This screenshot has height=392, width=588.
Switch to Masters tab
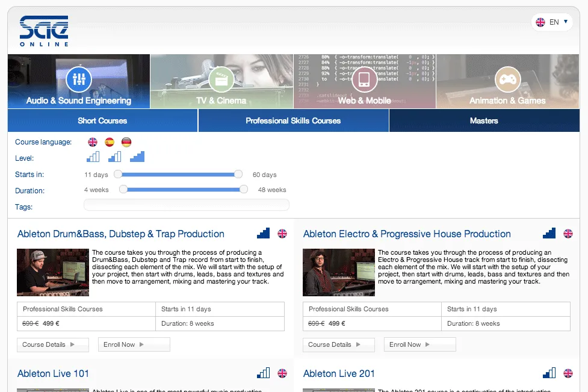click(484, 120)
